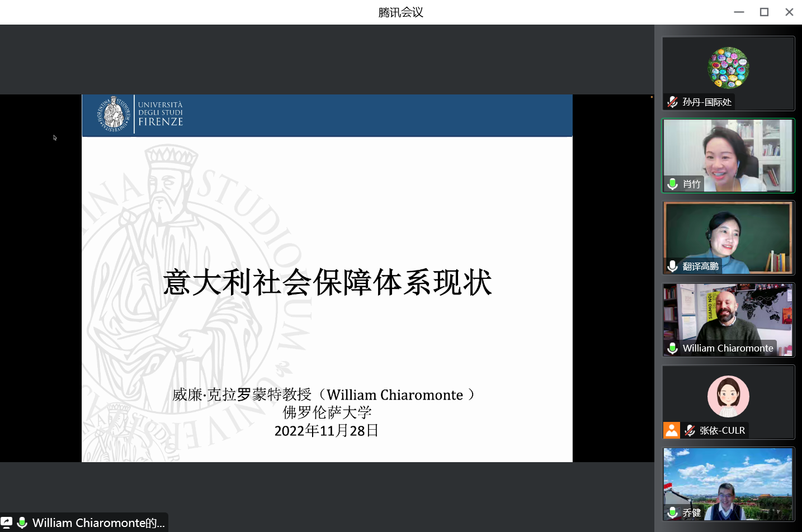Click 肖竹's green microphone icon
This screenshot has width=802, height=532.
673,184
